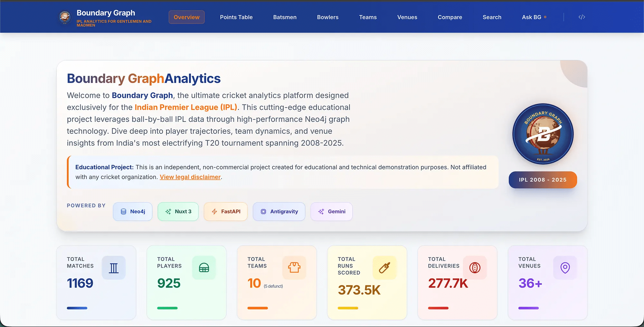The image size is (644, 327).
Task: Select the Overview tab
Action: 187,17
